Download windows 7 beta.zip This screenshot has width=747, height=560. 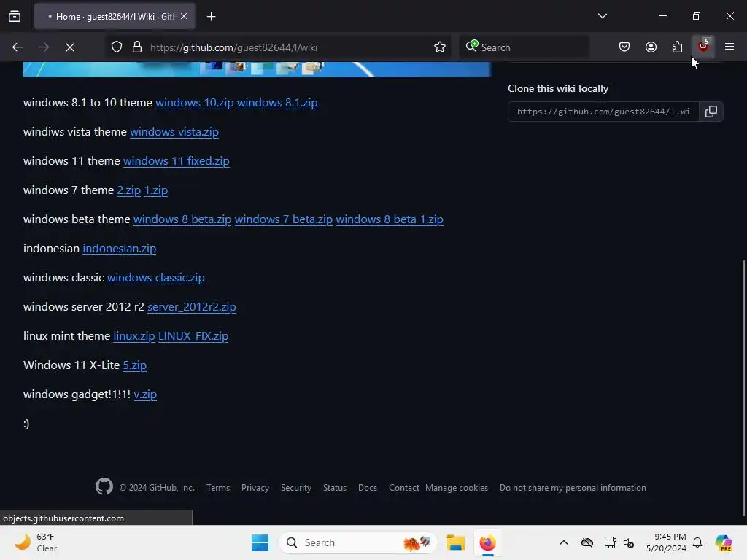284,219
